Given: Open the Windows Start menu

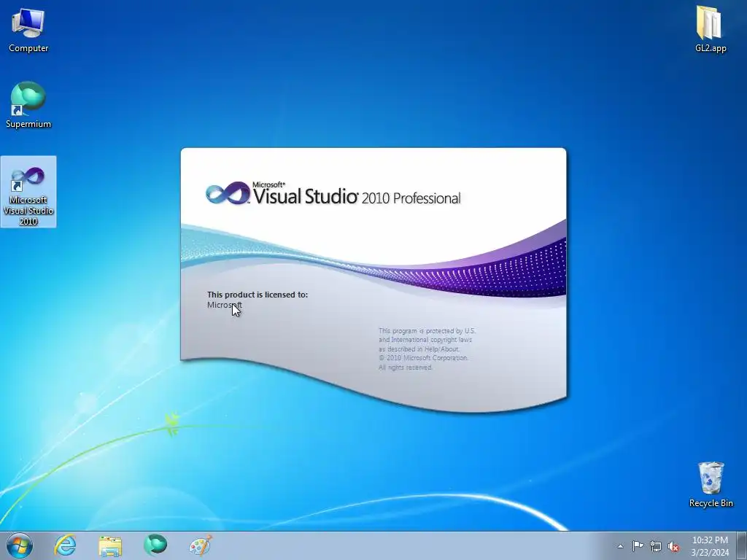Looking at the screenshot, I should [20, 545].
